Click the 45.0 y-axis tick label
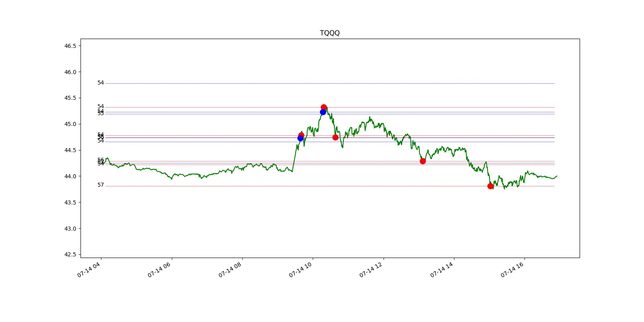Screen dimensions: 644x322 point(70,124)
